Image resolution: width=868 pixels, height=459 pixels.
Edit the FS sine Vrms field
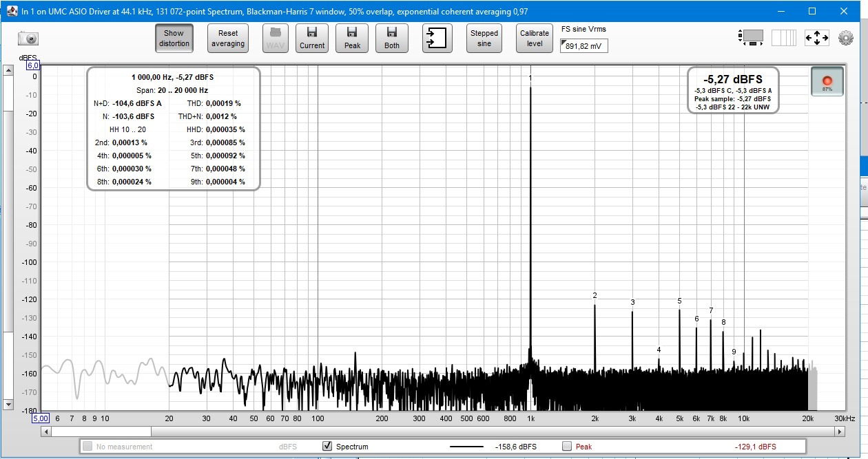[584, 46]
